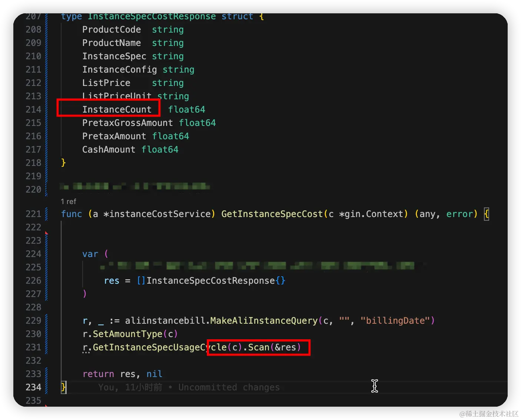Select the PretaxGrossAmount field
This screenshot has height=420, width=521.
point(127,123)
